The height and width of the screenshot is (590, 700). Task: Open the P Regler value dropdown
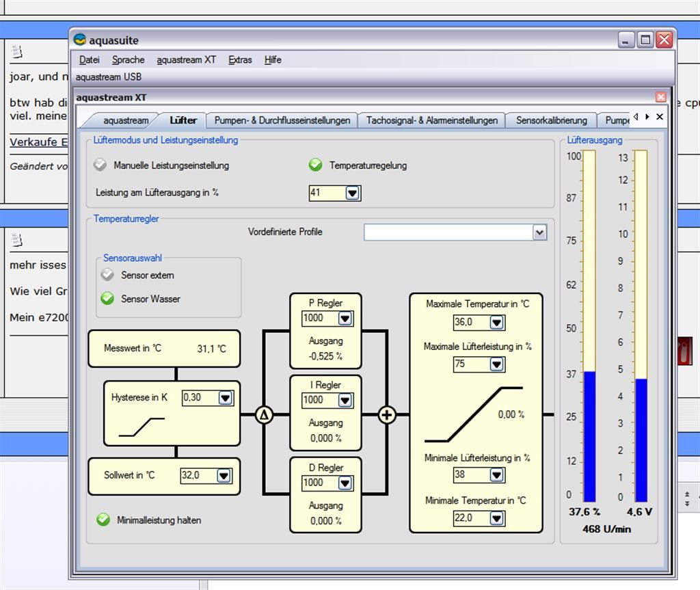coord(345,319)
